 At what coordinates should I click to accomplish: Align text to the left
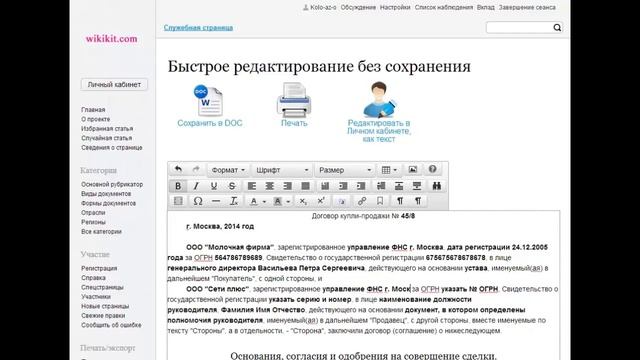click(252, 186)
